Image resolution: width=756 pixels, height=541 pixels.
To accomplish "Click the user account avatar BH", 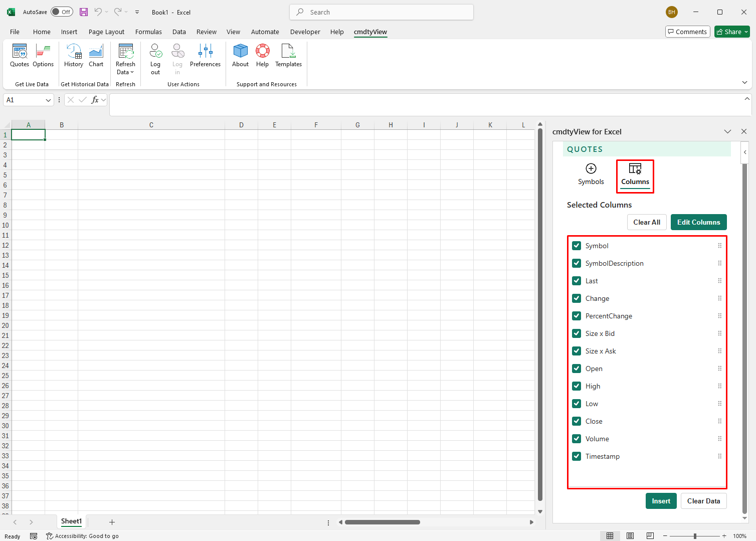I will tap(671, 12).
